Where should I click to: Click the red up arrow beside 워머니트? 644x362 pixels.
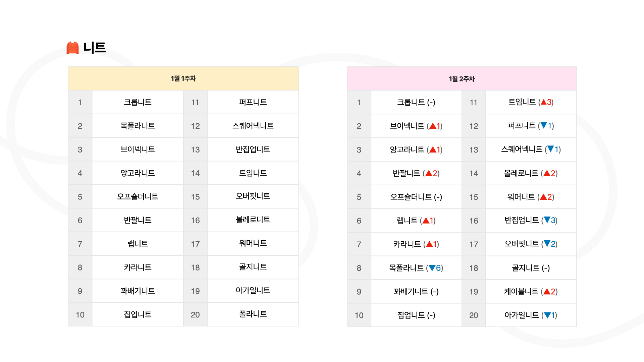pyautogui.click(x=543, y=197)
